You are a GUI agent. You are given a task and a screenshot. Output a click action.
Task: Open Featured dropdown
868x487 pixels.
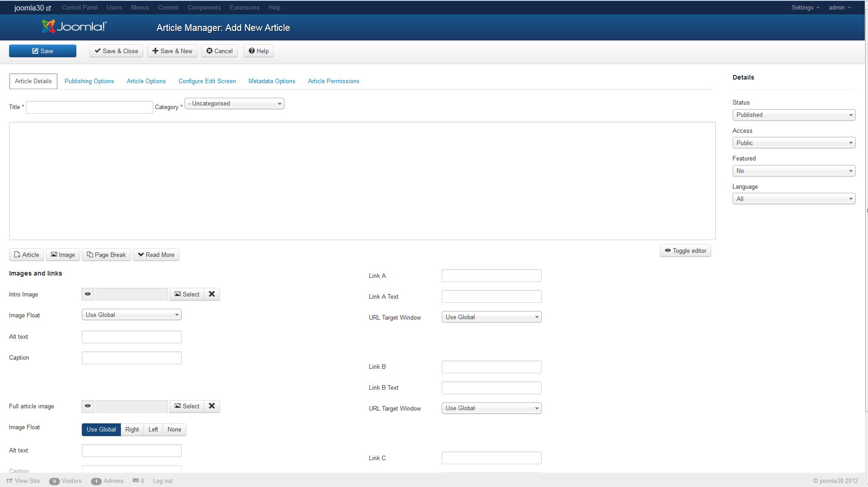(x=794, y=171)
